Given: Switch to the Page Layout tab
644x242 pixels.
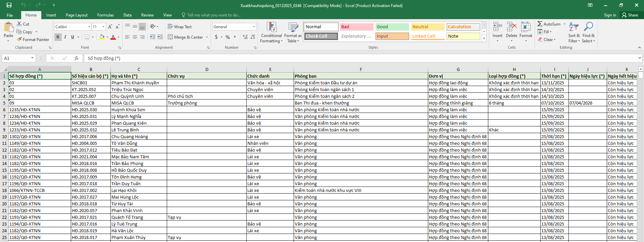Looking at the screenshot, I should tap(77, 15).
